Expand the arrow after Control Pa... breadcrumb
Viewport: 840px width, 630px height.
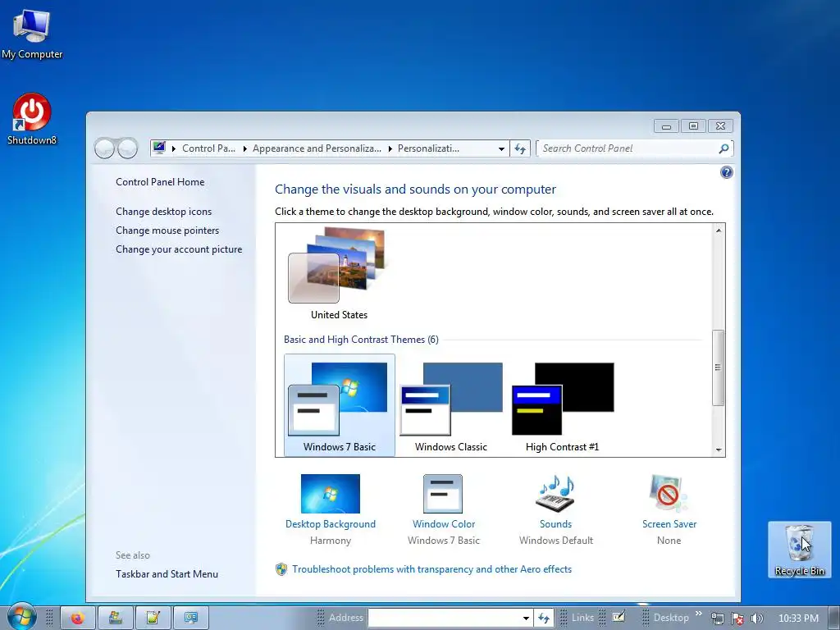[244, 149]
